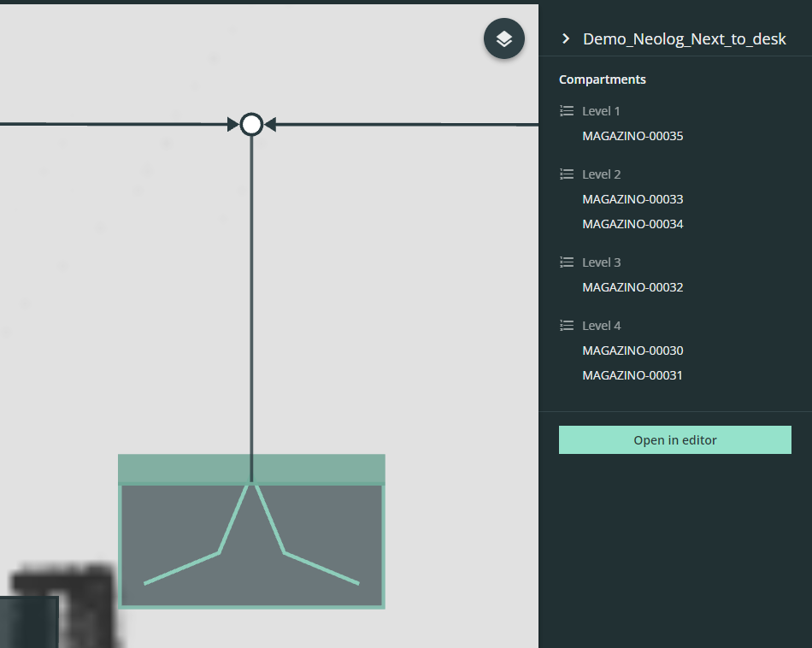This screenshot has height=648, width=812.
Task: Click the list icon beside Level 1
Action: 566,111
